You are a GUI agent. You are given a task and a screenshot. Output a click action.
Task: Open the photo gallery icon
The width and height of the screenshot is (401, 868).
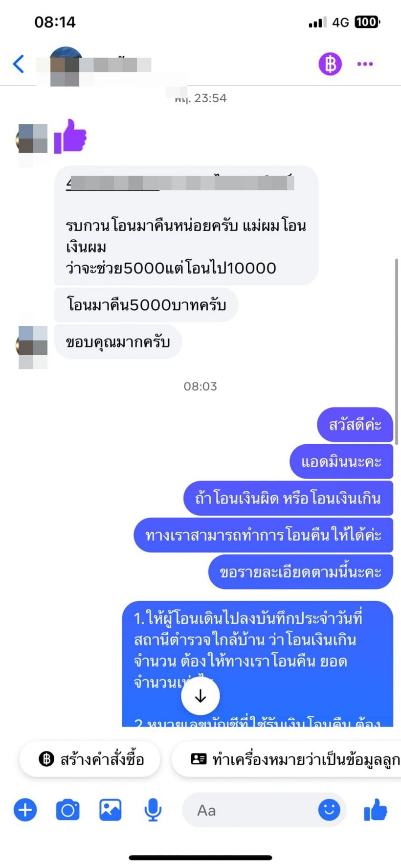(x=111, y=810)
